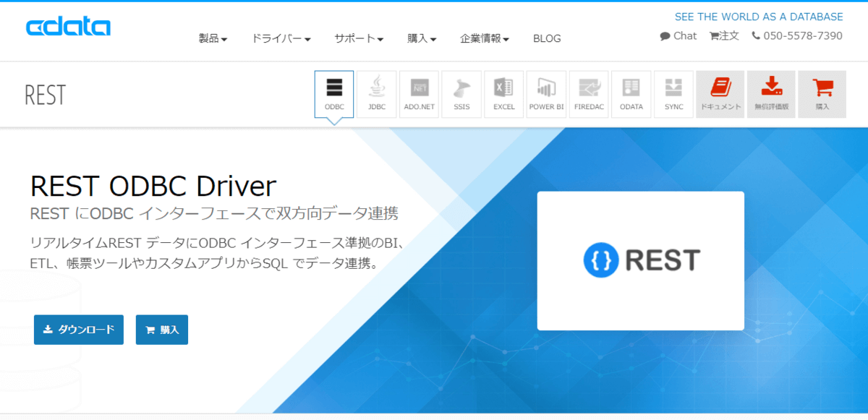The width and height of the screenshot is (868, 420).
Task: Click phone number 050-5578-7390
Action: 797,35
